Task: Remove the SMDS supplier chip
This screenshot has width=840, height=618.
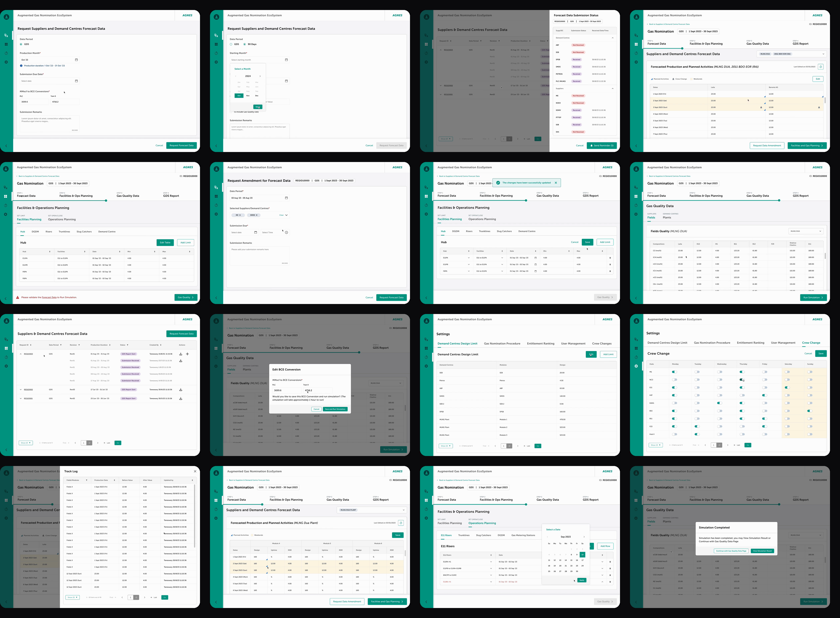Action: (x=256, y=215)
